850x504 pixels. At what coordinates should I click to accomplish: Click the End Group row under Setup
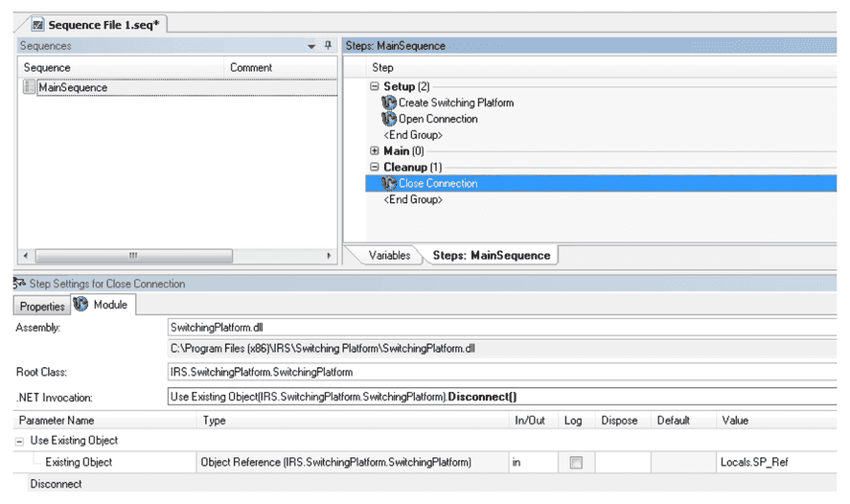pos(413,135)
